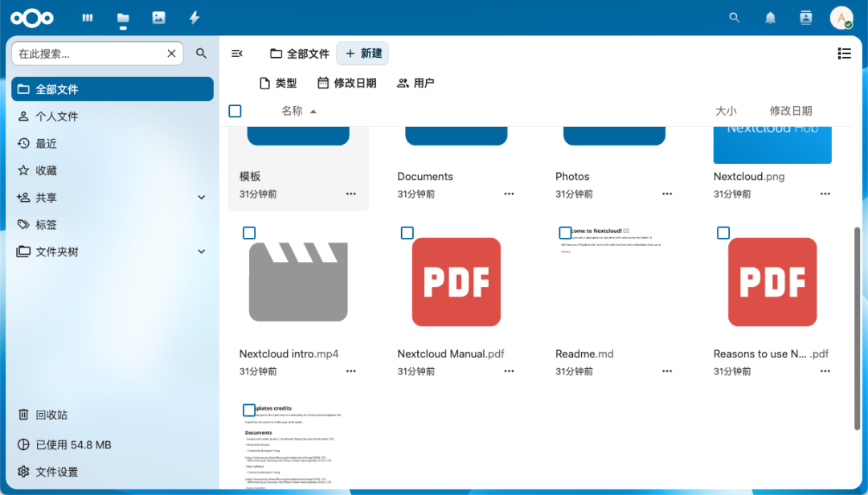The image size is (868, 495).
Task: Expand the 共享 section in the sidebar
Action: [201, 197]
